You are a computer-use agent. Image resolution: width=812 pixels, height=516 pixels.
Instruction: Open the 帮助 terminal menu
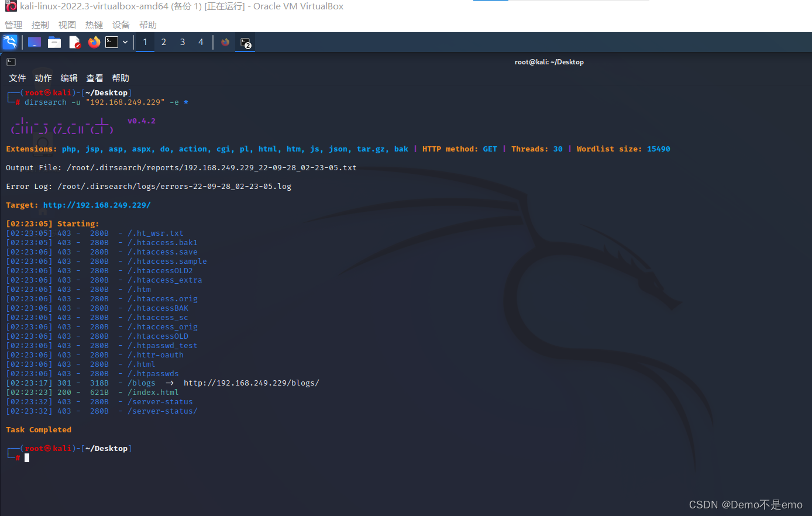[x=121, y=78]
